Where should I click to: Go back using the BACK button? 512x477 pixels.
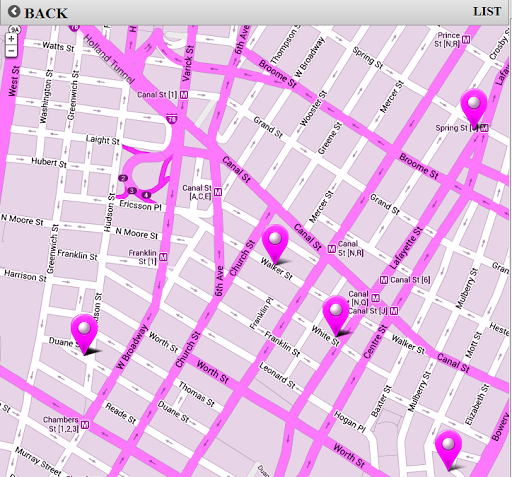click(38, 13)
